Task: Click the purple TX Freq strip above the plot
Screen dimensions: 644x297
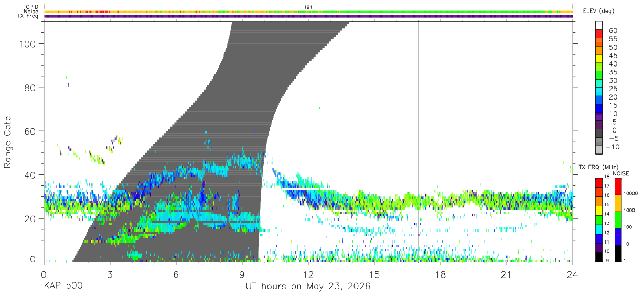Action: 308,16
